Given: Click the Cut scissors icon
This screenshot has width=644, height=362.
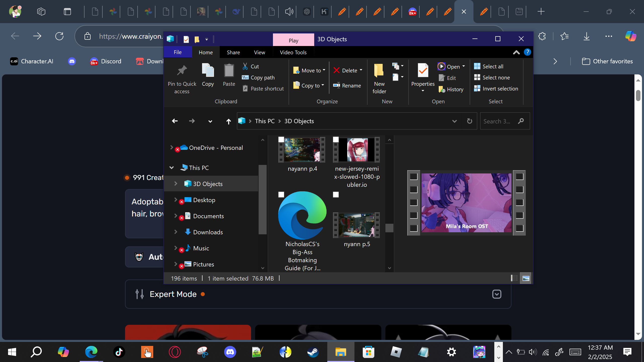Looking at the screenshot, I should 245,66.
